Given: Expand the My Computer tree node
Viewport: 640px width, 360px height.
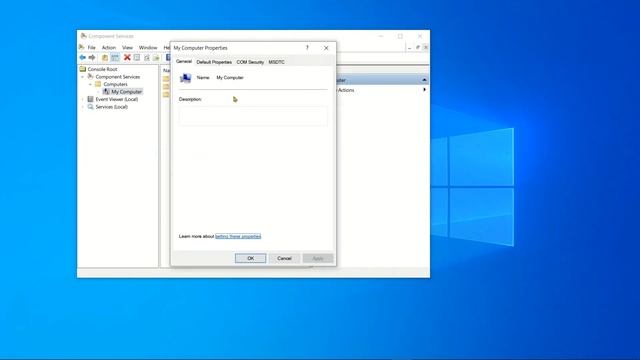Looking at the screenshot, I should 98,92.
